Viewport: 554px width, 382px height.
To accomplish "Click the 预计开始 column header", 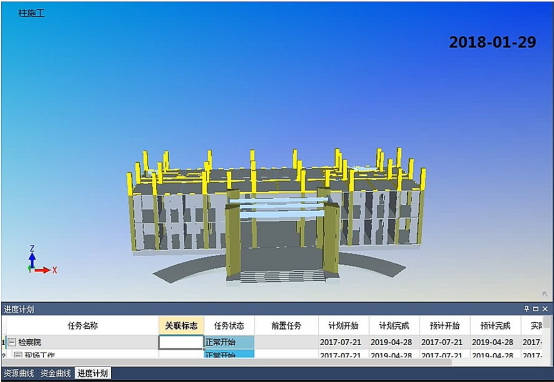I will tap(444, 326).
